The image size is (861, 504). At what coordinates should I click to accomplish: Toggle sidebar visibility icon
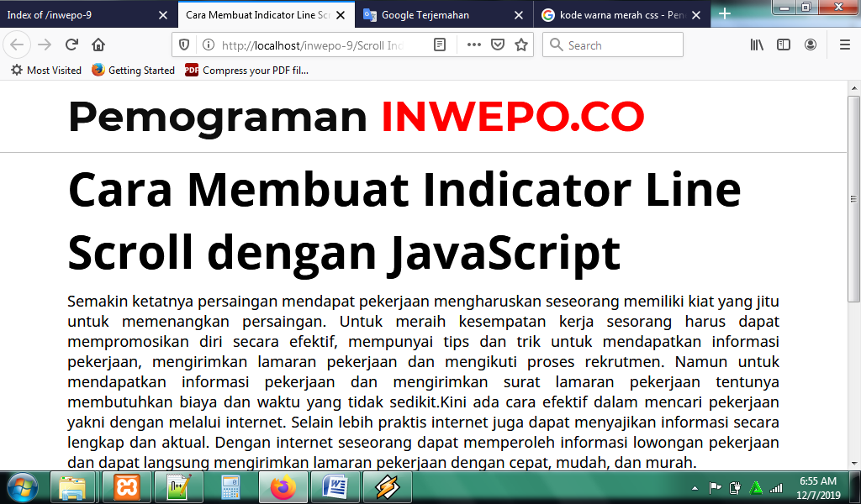pyautogui.click(x=784, y=45)
